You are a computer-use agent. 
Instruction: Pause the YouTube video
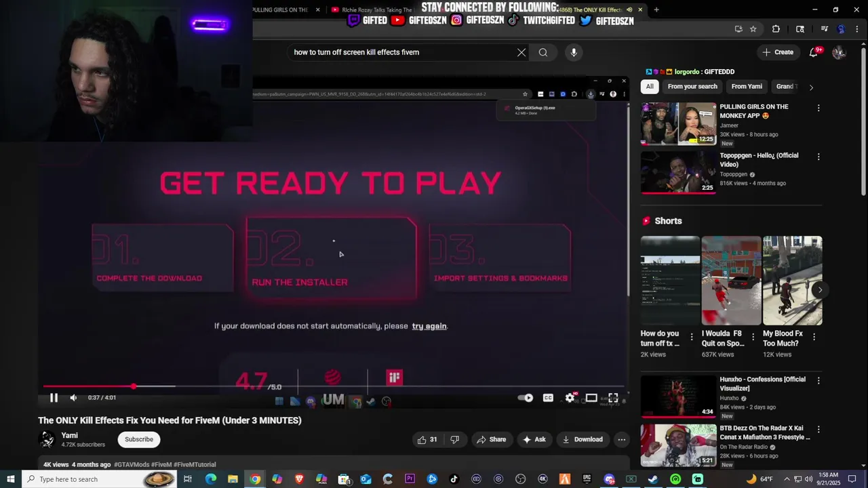(54, 398)
